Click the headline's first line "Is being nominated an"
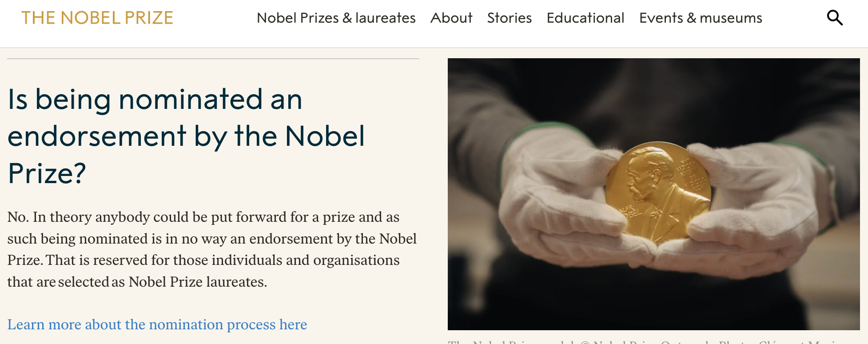Image resolution: width=868 pixels, height=344 pixels. tap(155, 99)
